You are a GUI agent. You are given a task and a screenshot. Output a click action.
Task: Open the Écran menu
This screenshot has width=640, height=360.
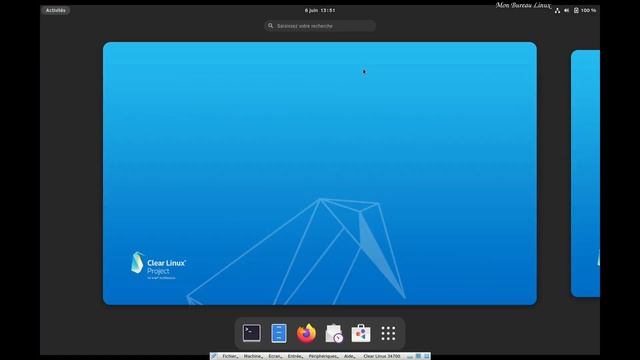point(275,356)
